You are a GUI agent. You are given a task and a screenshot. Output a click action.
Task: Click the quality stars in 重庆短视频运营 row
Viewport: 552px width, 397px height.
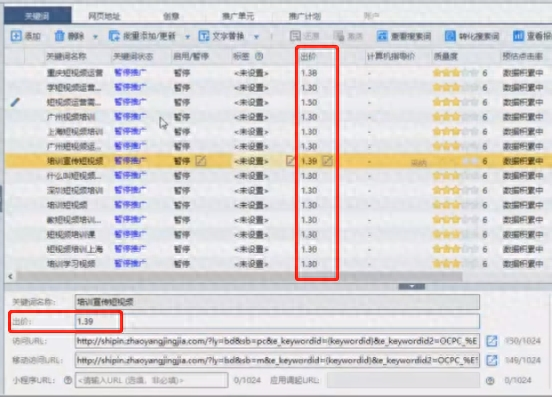click(x=456, y=73)
